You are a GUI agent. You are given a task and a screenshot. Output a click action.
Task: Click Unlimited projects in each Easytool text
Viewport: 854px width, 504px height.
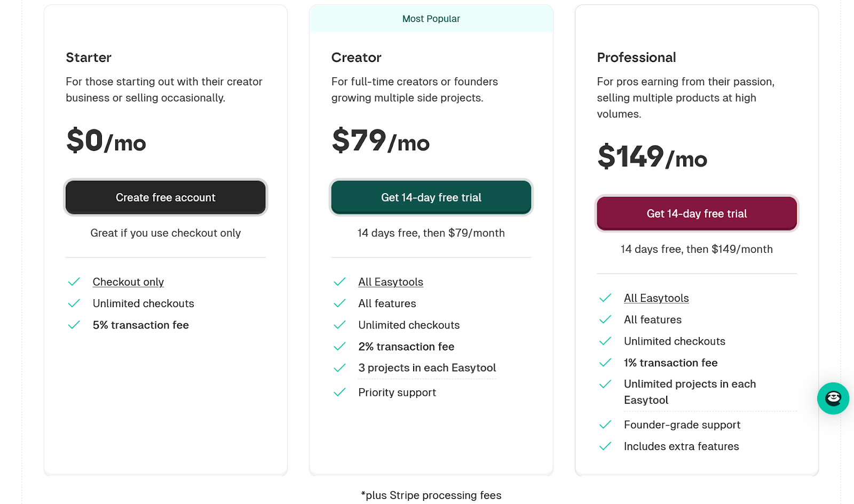point(690,392)
